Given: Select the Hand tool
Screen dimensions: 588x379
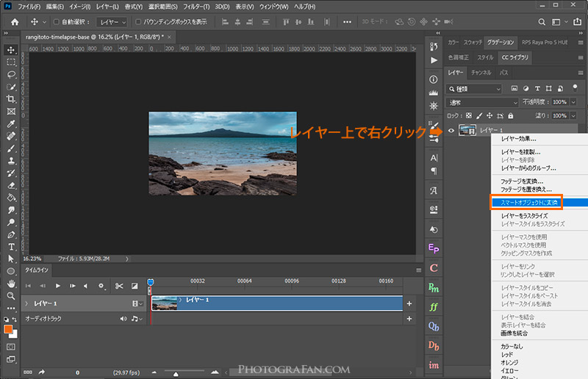Looking at the screenshot, I should click(x=11, y=284).
